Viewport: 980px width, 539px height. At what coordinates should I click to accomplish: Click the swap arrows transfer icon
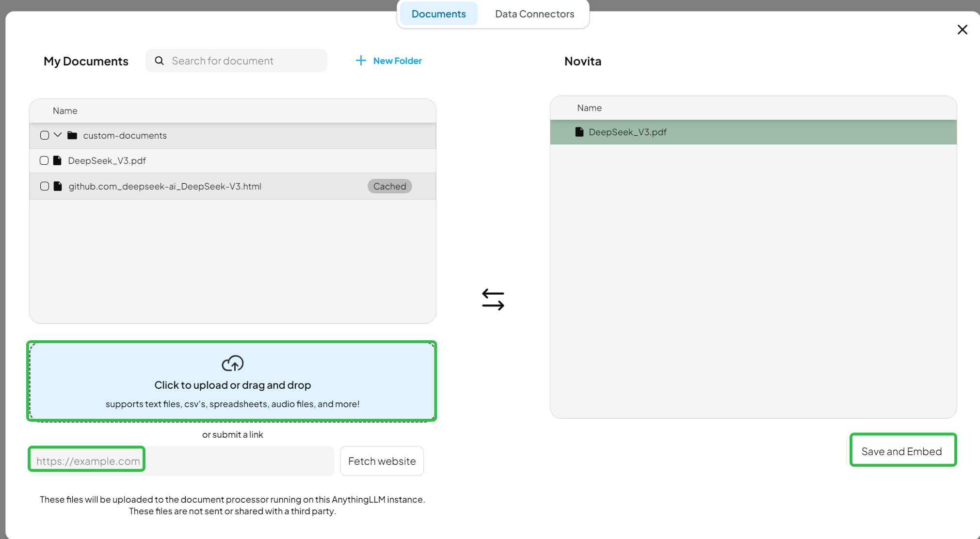tap(493, 300)
